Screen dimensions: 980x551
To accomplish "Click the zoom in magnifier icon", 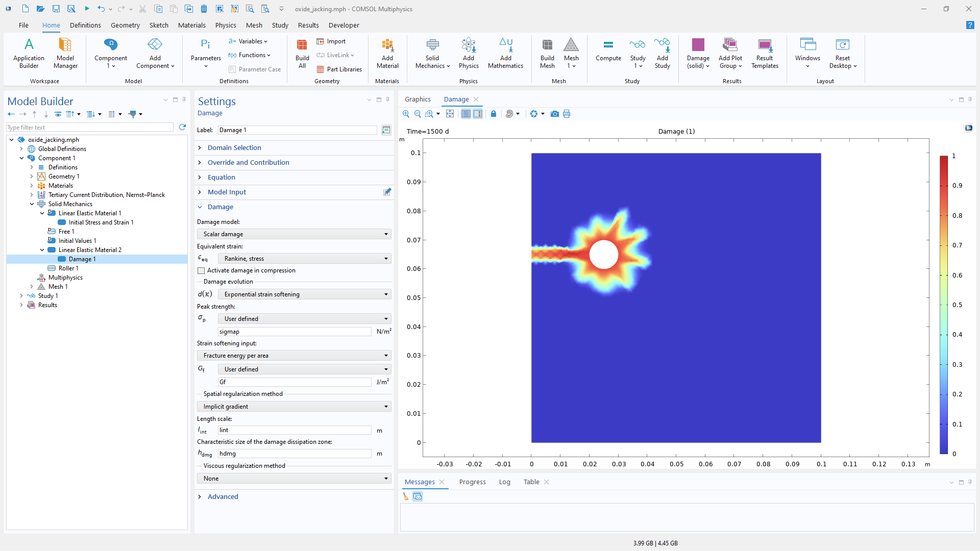I will (406, 114).
